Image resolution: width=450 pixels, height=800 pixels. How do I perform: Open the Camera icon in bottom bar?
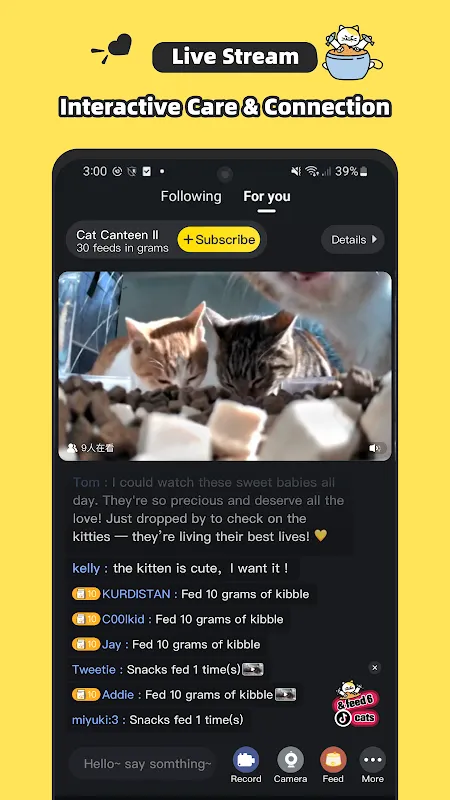[x=290, y=760]
